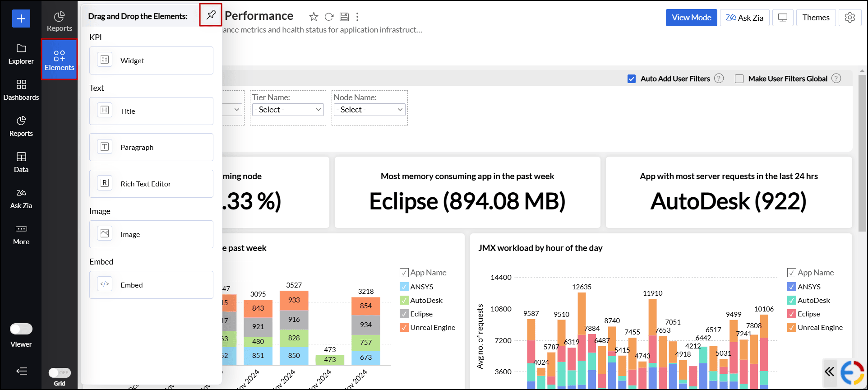The image size is (868, 390).
Task: Click the save icon in title bar
Action: click(x=344, y=17)
